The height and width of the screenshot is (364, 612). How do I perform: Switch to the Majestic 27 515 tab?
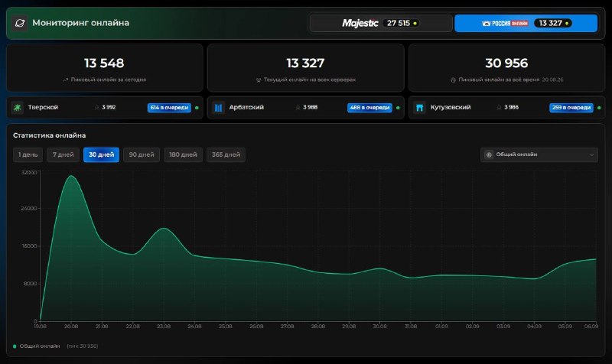(x=381, y=23)
